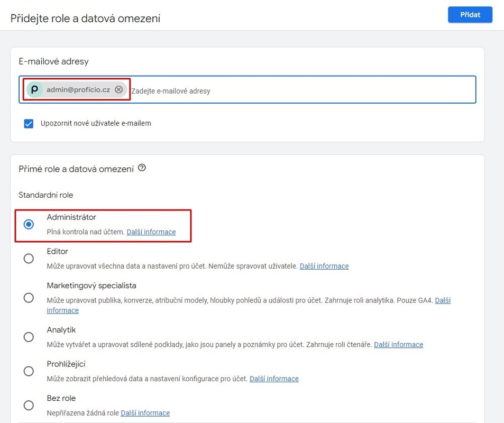Open Další informace link under Bez role
504x423 pixels.
(145, 413)
